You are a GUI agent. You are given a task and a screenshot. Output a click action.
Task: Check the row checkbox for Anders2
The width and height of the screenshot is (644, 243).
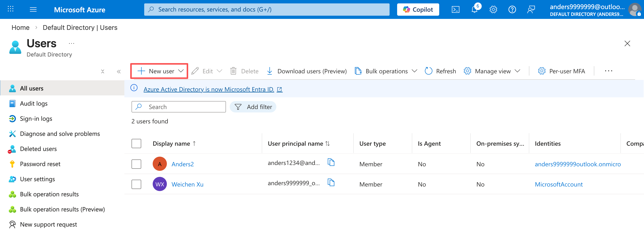tap(136, 164)
